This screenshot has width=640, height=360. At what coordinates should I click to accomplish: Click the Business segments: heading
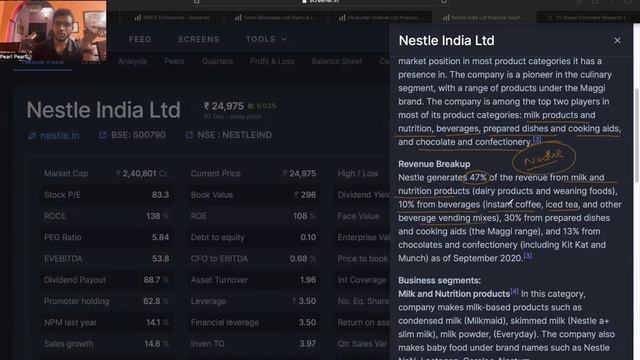[x=440, y=280]
